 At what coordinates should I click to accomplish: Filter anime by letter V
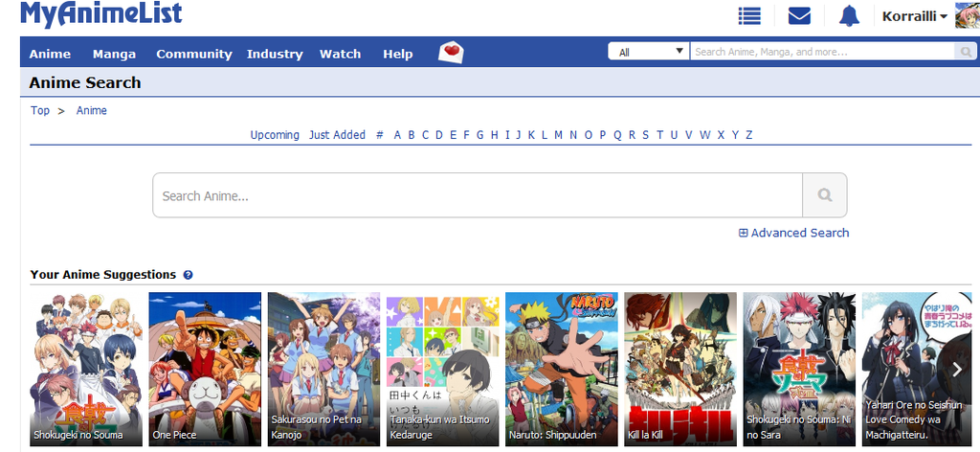coord(688,134)
